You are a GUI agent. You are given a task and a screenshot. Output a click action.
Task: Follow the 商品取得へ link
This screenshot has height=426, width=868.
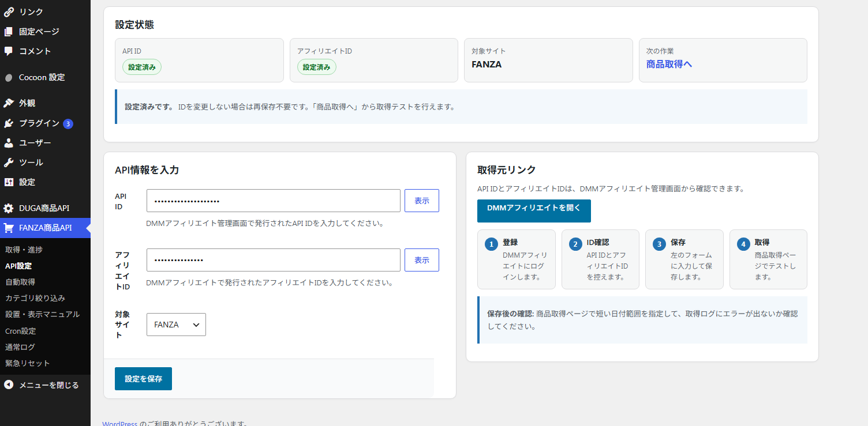click(669, 64)
